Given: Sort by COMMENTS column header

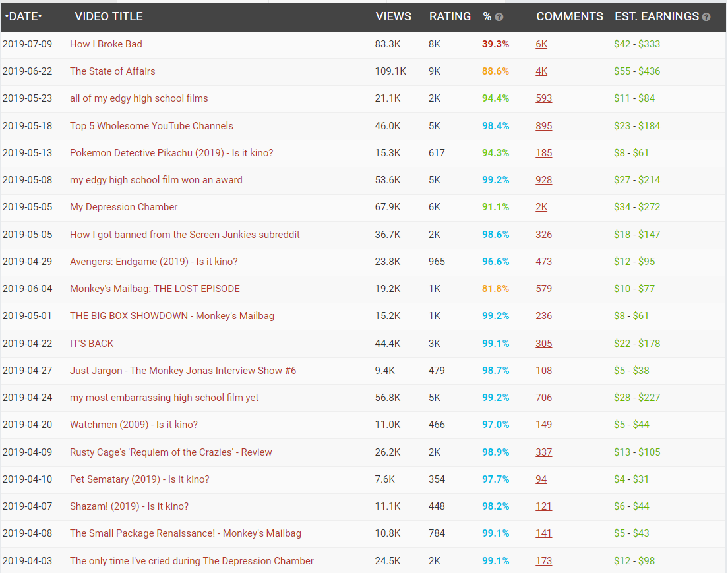Looking at the screenshot, I should pos(569,16).
